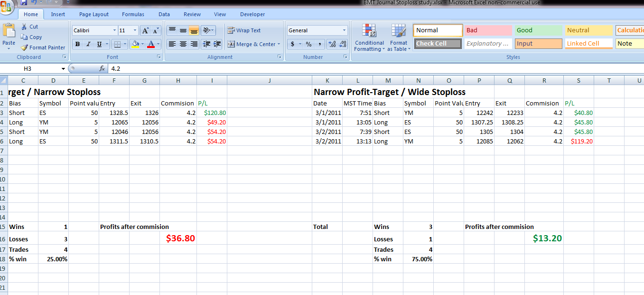Open the font size 11 dropdown
Image resolution: width=644 pixels, height=295 pixels.
[x=135, y=30]
